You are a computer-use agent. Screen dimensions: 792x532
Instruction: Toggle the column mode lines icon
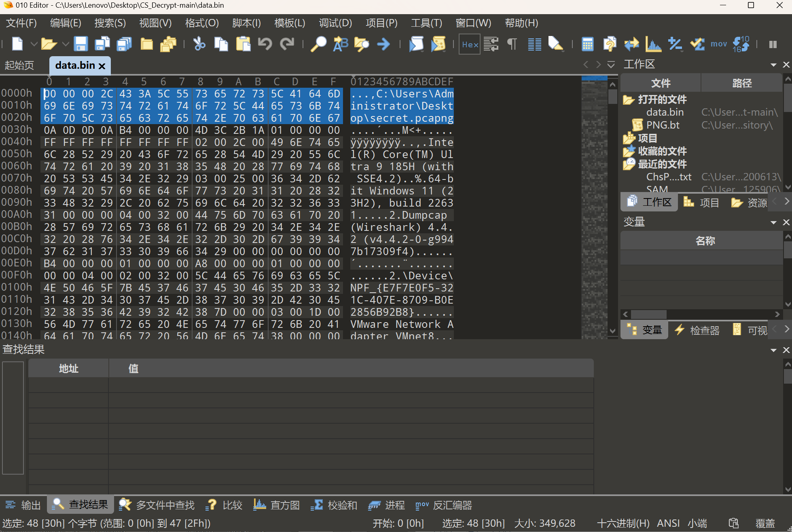coord(534,44)
